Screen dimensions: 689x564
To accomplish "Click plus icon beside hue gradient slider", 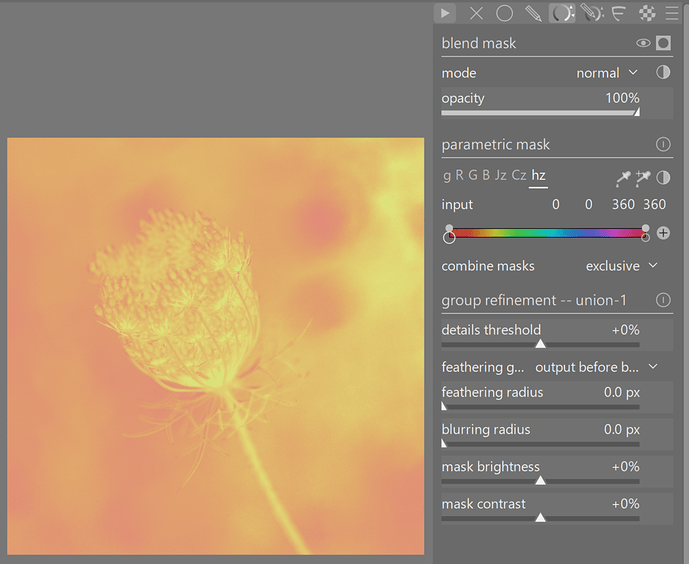I will point(663,233).
